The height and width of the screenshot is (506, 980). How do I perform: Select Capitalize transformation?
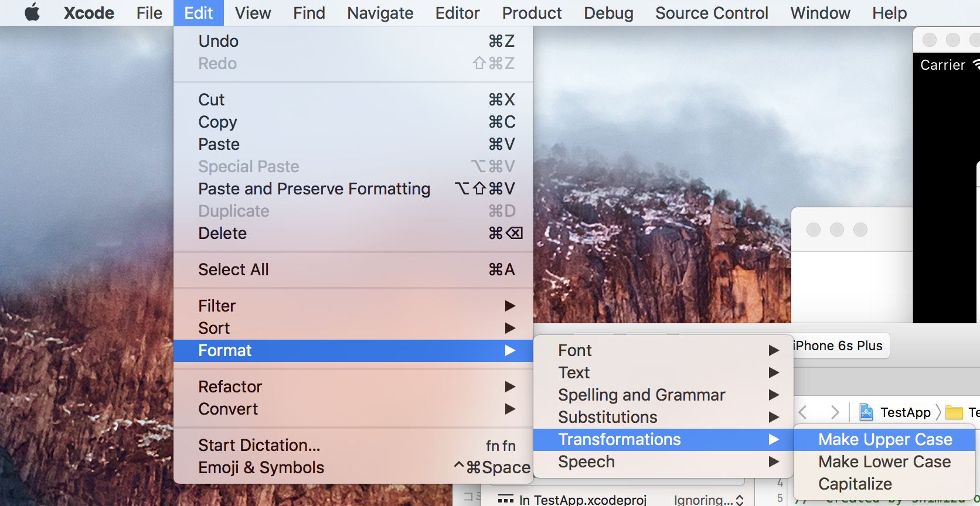[855, 484]
